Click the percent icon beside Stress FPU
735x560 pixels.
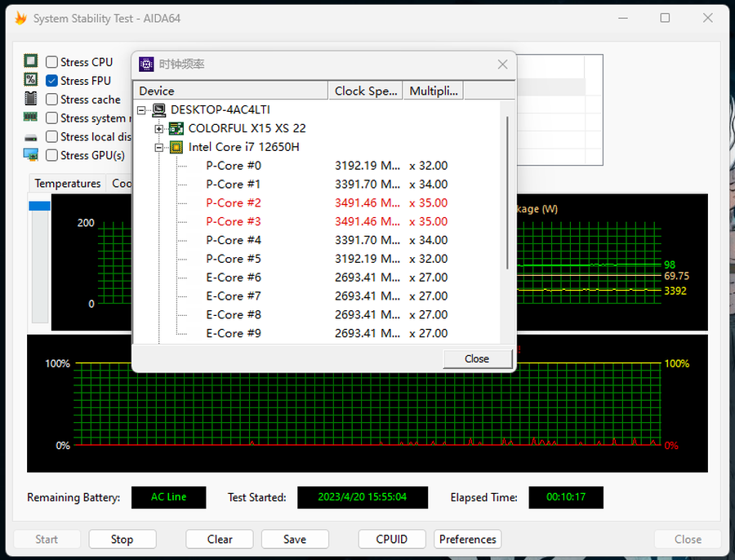coord(31,80)
